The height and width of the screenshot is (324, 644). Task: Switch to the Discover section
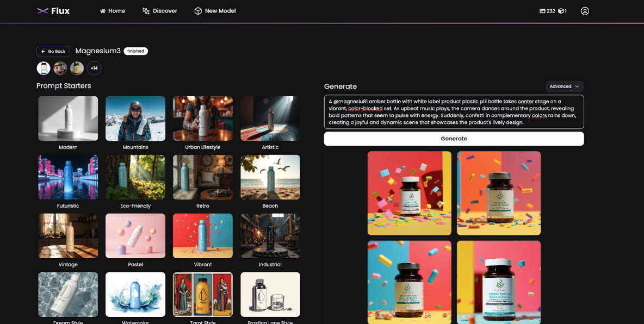160,10
